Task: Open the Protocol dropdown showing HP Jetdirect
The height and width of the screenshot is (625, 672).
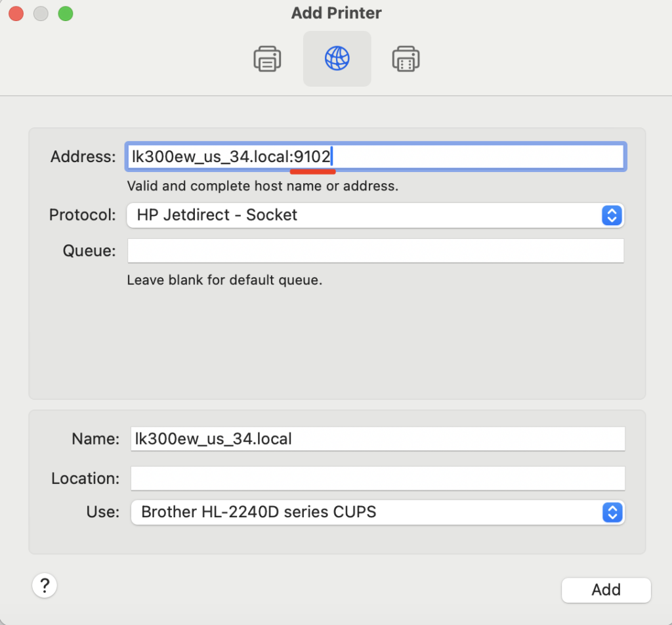Action: (x=375, y=215)
